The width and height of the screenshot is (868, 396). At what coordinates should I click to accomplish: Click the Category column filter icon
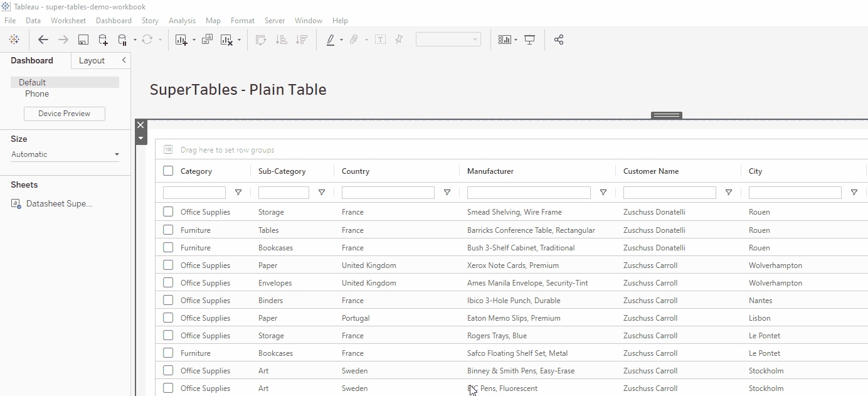coord(238,193)
